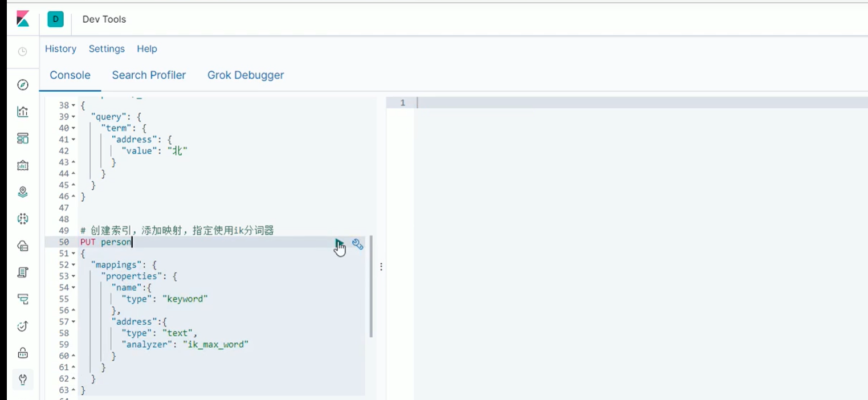Screen dimensions: 868x400
Task: Collapse request body at line 51
Action: click(74, 254)
